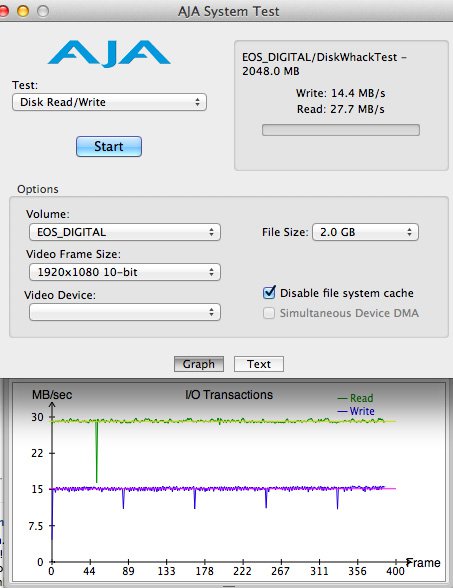Click the 400 frame axis tick label
The height and width of the screenshot is (588, 453).
tap(395, 571)
